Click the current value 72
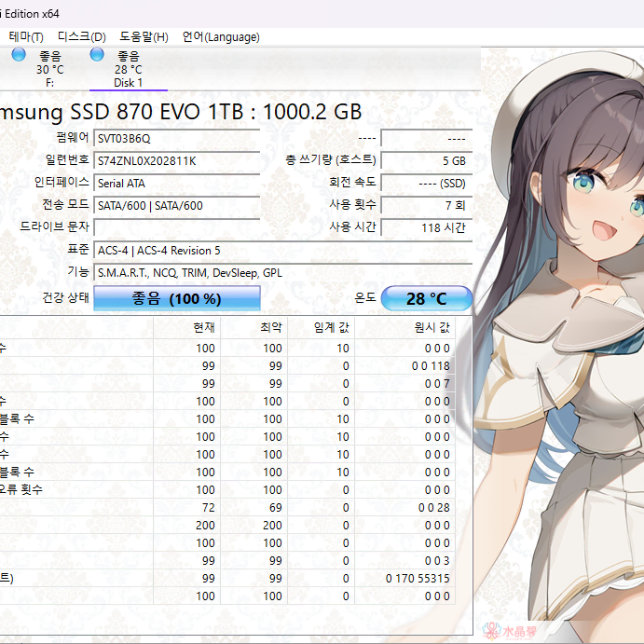This screenshot has width=644, height=644. click(x=208, y=508)
